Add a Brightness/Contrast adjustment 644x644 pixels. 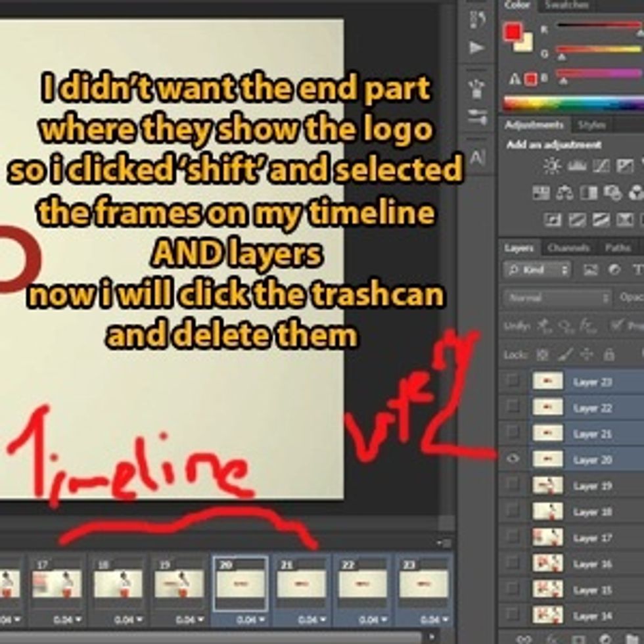click(x=552, y=166)
